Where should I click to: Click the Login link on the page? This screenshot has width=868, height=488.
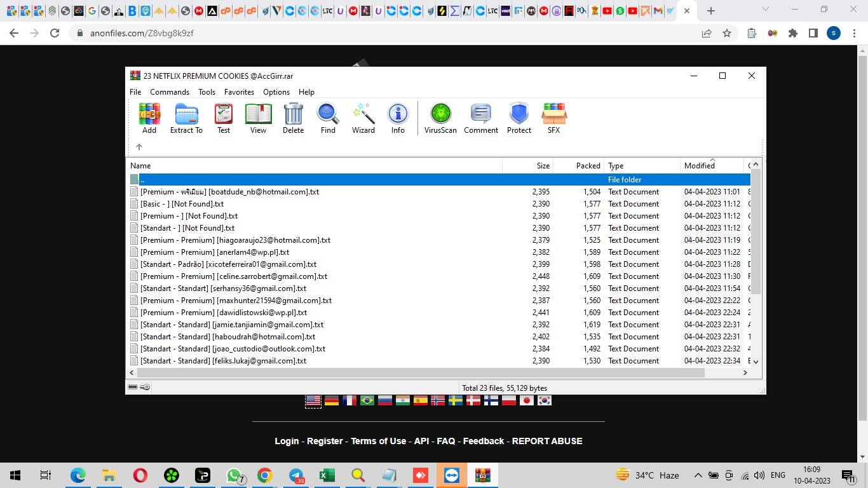[x=287, y=441]
